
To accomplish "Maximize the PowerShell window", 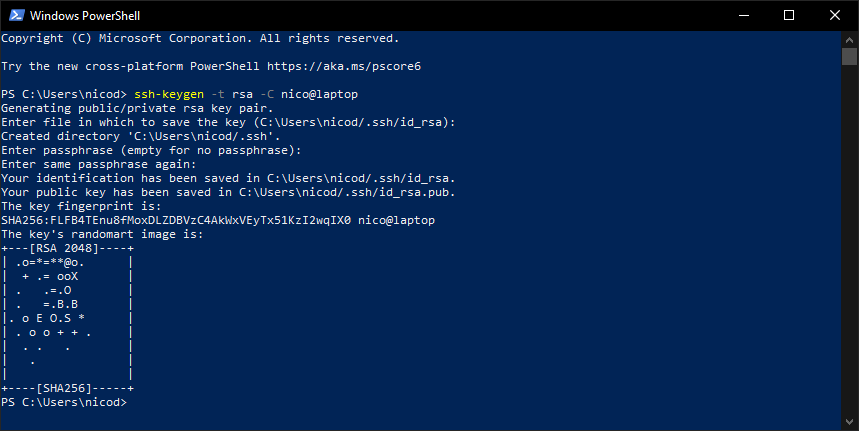I will [789, 15].
